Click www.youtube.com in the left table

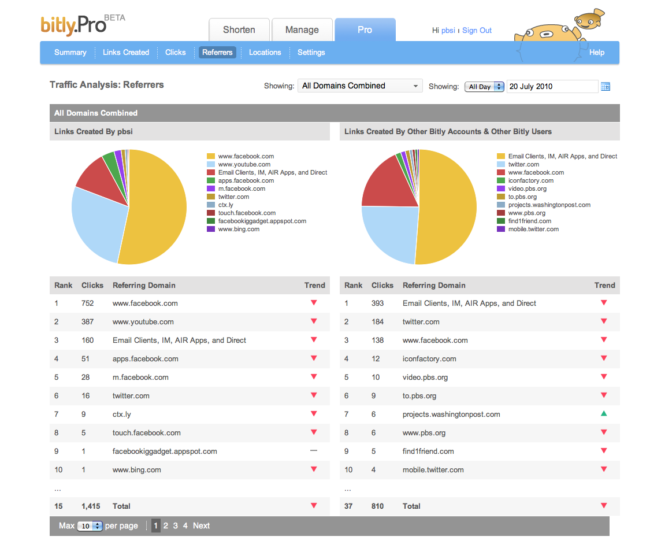pyautogui.click(x=143, y=322)
